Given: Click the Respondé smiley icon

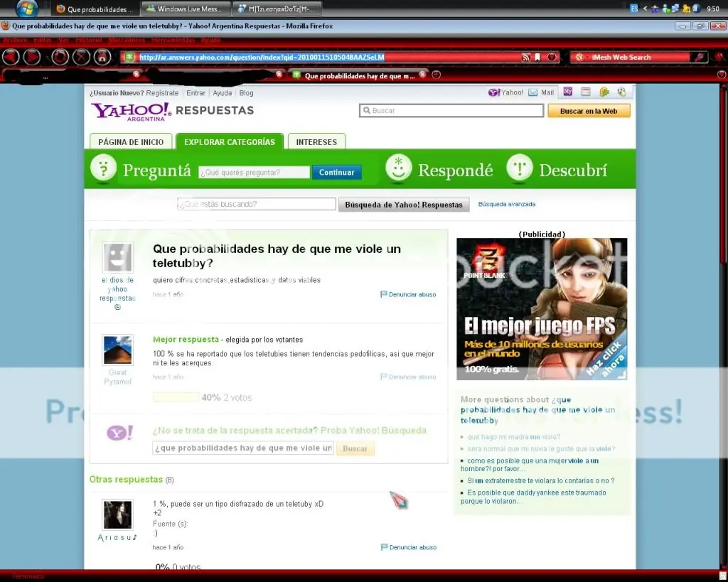Looking at the screenshot, I should (398, 168).
